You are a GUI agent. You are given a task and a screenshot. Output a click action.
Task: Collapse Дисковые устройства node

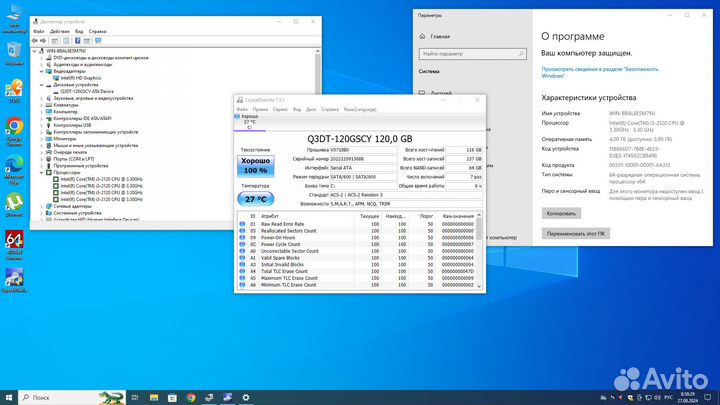[41, 85]
